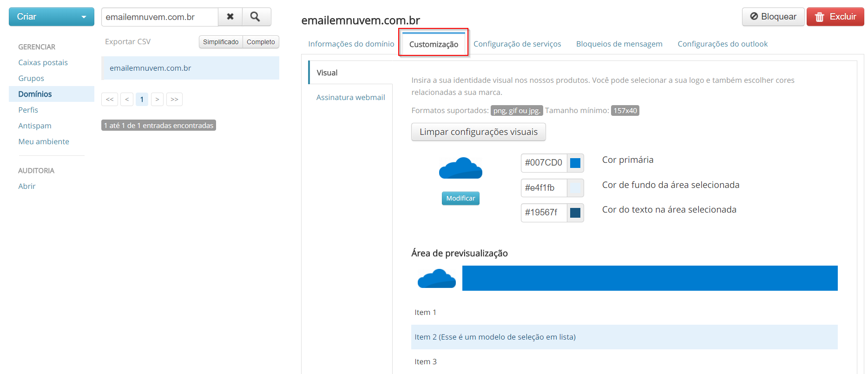The width and height of the screenshot is (868, 374).
Task: Switch to the Configuração de serviços tab
Action: [517, 44]
